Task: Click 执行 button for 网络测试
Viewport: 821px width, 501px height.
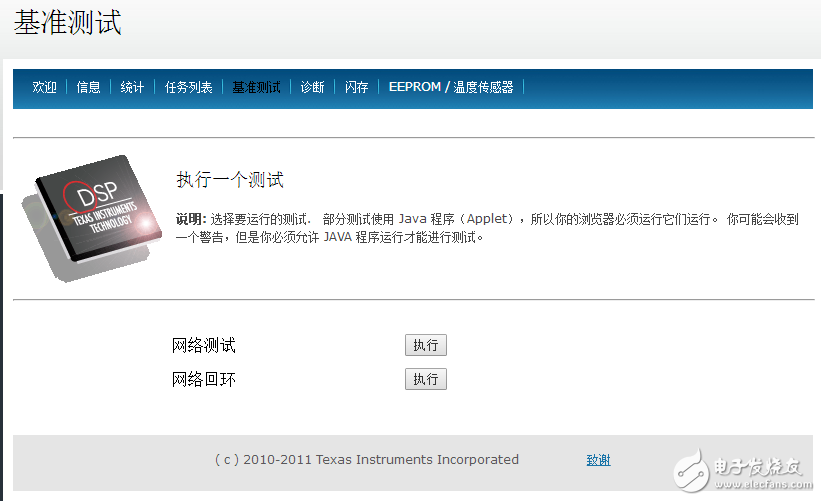Action: click(426, 345)
